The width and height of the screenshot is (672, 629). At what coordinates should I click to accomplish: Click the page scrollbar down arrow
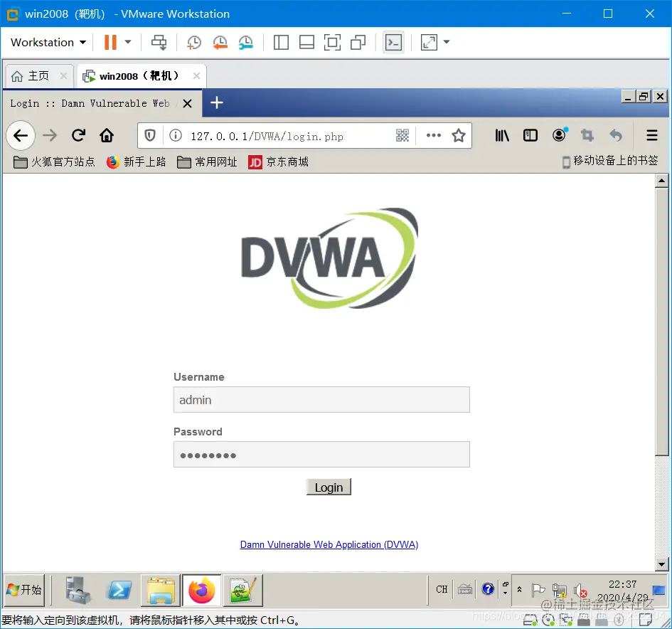pyautogui.click(x=662, y=564)
